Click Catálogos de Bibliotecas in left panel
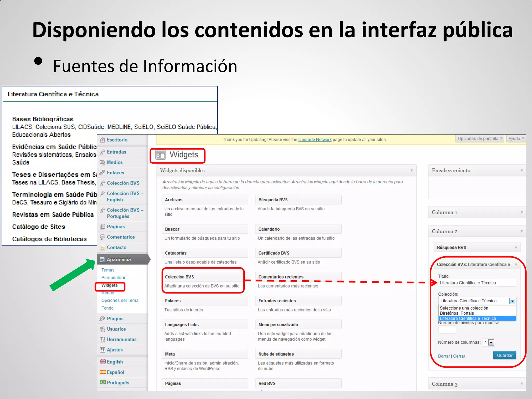This screenshot has height=399, width=532. [49, 239]
